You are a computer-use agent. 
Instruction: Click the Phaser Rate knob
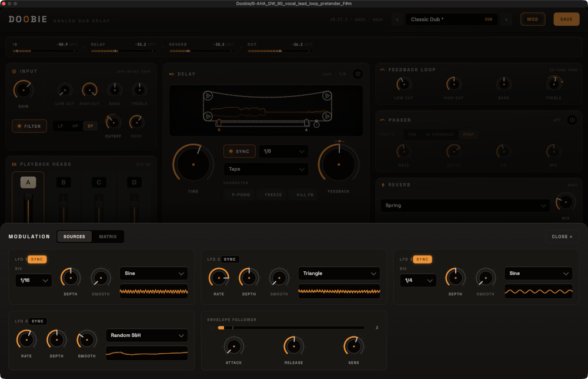[403, 152]
